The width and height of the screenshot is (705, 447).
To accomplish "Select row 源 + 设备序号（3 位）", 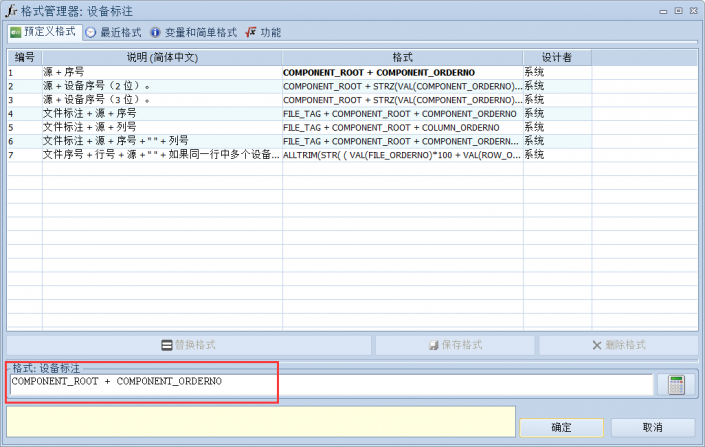I will pyautogui.click(x=352, y=100).
